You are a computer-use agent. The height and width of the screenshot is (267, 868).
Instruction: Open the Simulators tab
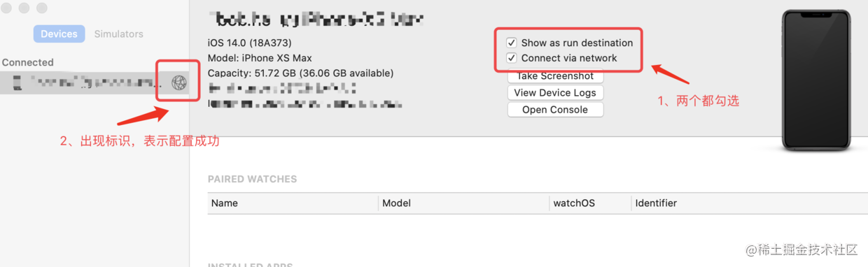coord(118,34)
